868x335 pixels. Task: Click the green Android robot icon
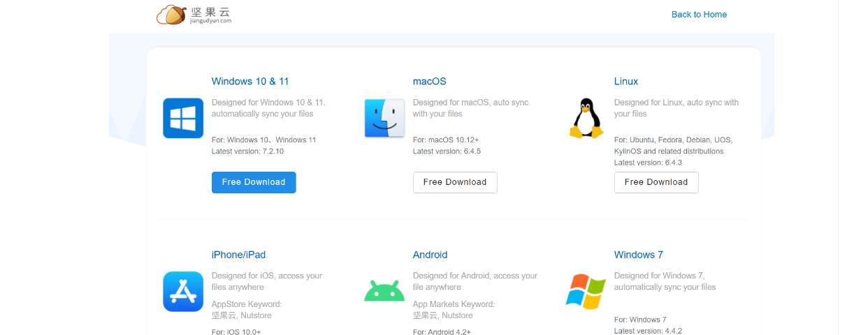(x=384, y=290)
